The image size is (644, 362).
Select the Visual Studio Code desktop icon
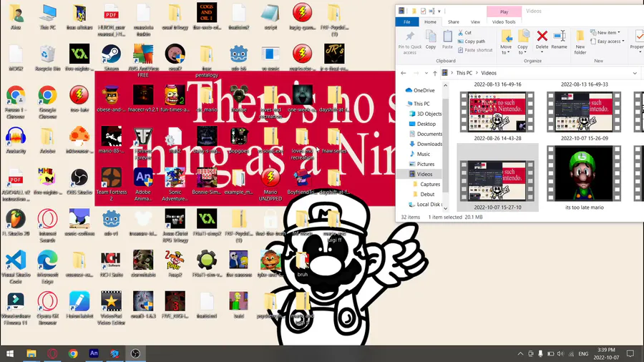coord(16,260)
